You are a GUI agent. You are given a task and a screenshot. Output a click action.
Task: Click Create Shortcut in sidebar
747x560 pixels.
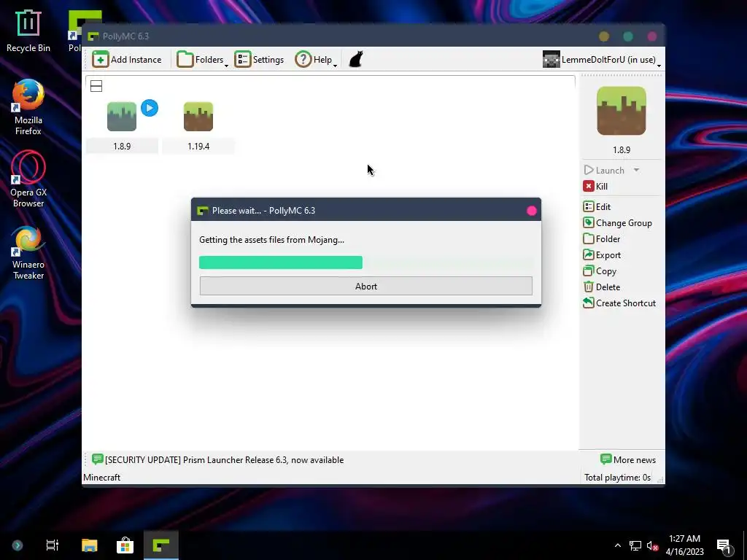(x=619, y=303)
